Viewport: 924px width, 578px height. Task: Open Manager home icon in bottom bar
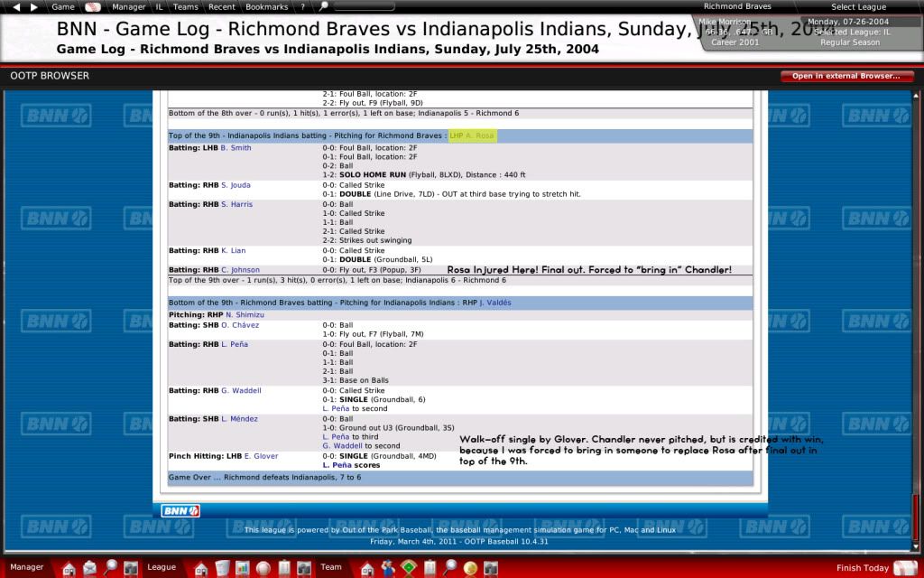click(69, 567)
